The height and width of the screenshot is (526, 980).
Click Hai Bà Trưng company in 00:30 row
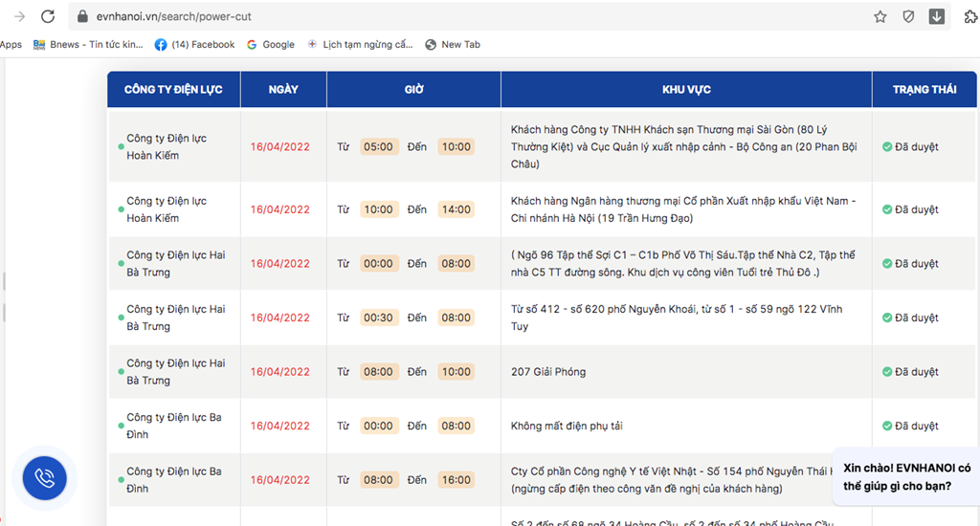click(x=176, y=318)
